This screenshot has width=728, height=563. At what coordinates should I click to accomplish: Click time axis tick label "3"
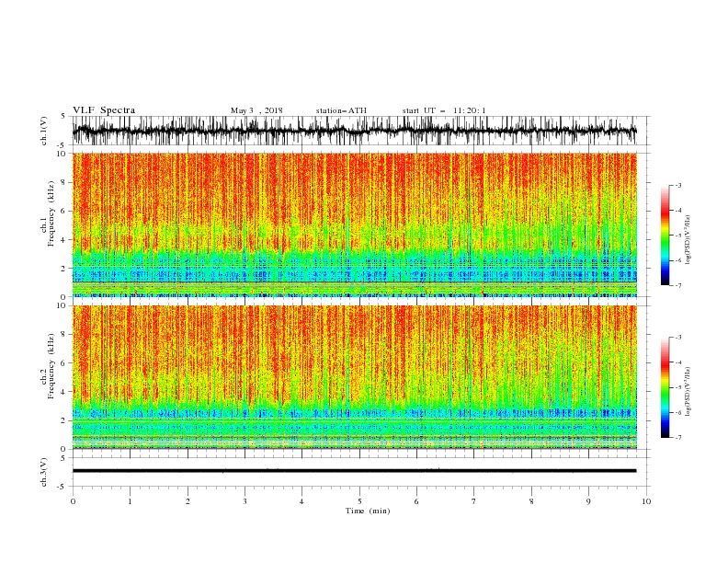(x=245, y=501)
